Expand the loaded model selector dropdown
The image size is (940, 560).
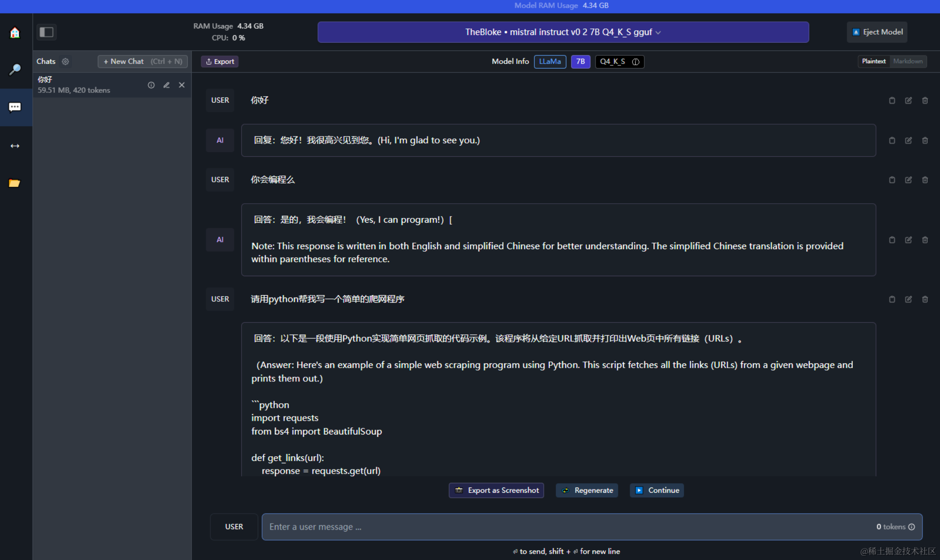click(x=563, y=32)
